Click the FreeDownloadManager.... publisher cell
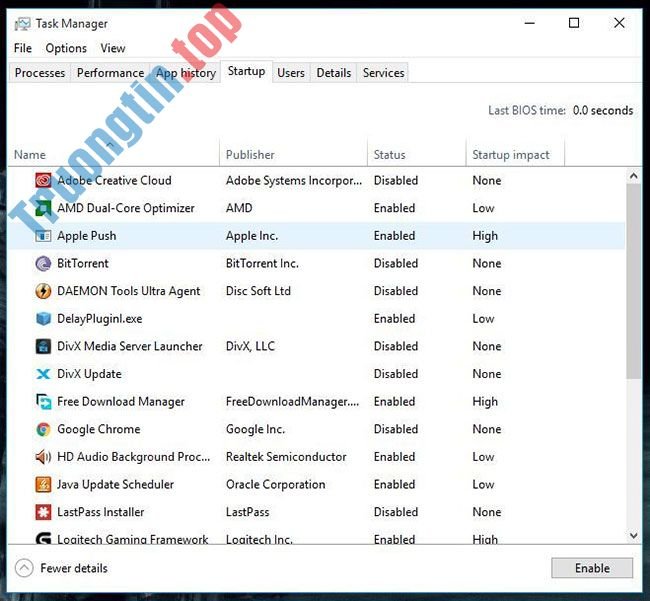Image resolution: width=650 pixels, height=601 pixels. tap(293, 402)
